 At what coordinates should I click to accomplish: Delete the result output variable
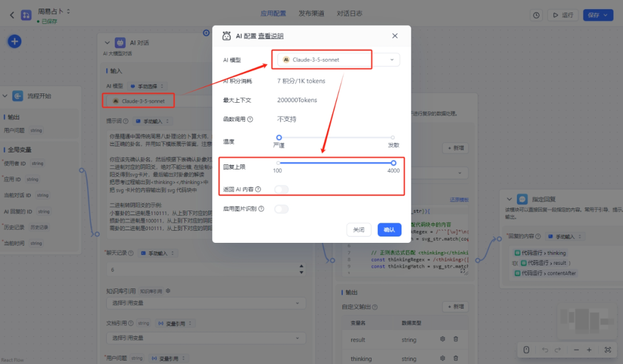[456, 339]
